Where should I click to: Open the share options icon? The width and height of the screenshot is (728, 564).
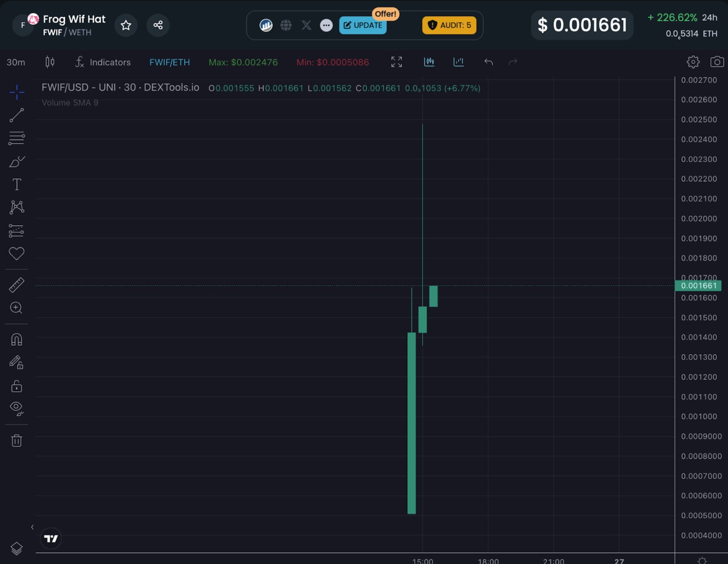coord(158,25)
